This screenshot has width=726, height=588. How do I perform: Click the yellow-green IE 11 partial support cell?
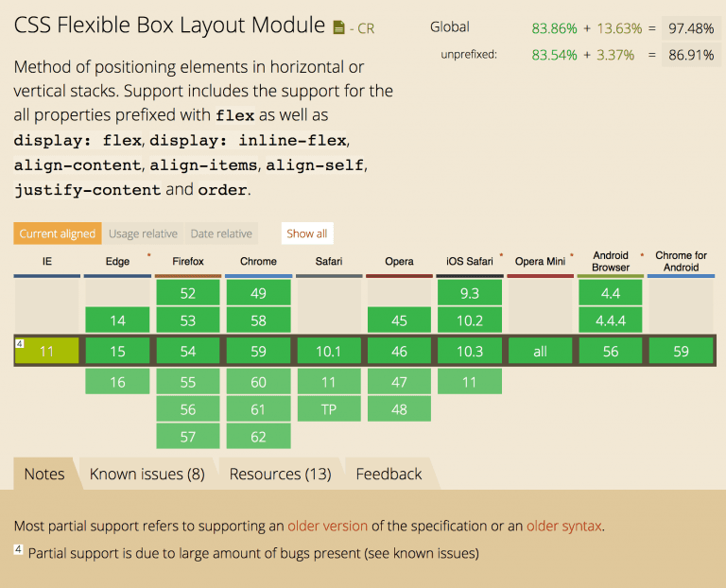click(47, 351)
